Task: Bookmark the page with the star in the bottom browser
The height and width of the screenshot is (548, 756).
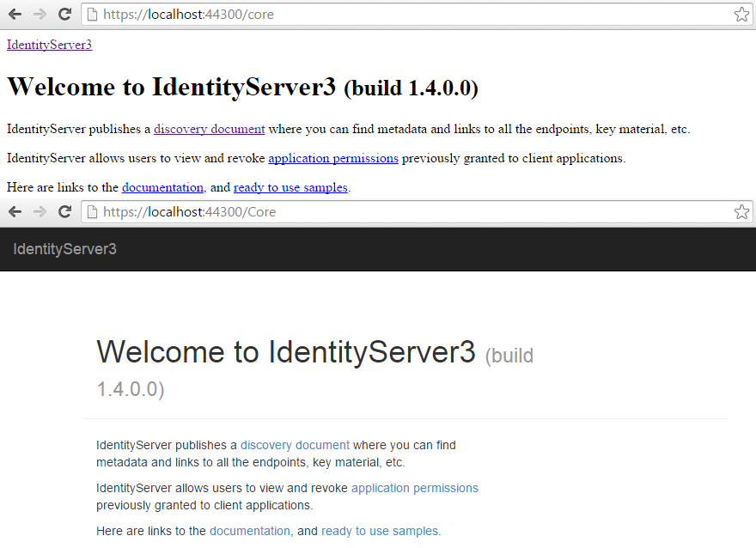Action: click(741, 212)
